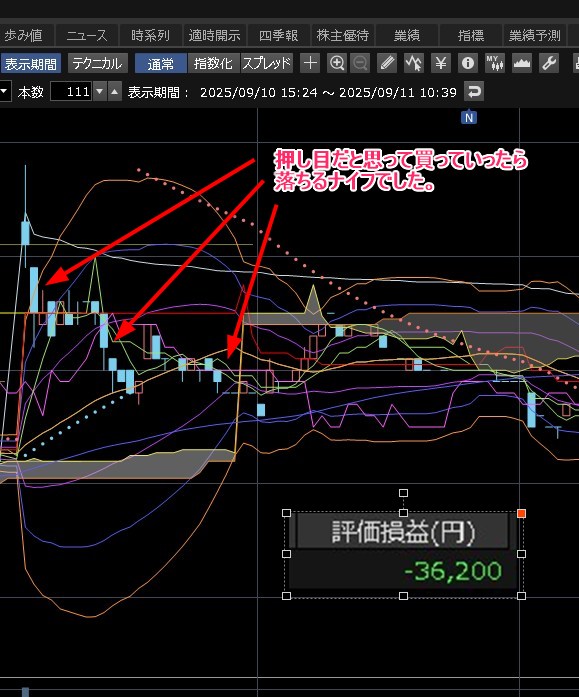Image resolution: width=579 pixels, height=697 pixels.
Task: Select the pencil drawing tool
Action: pyautogui.click(x=387, y=63)
